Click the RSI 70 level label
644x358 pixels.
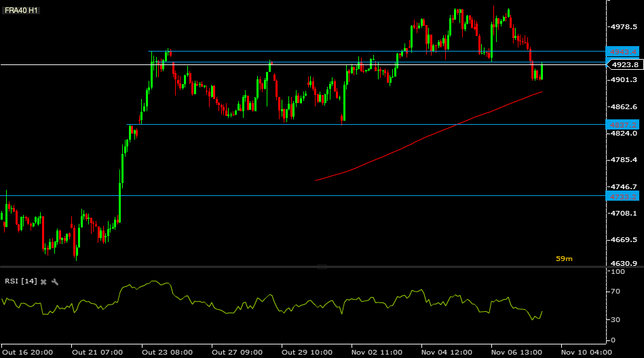pos(615,292)
